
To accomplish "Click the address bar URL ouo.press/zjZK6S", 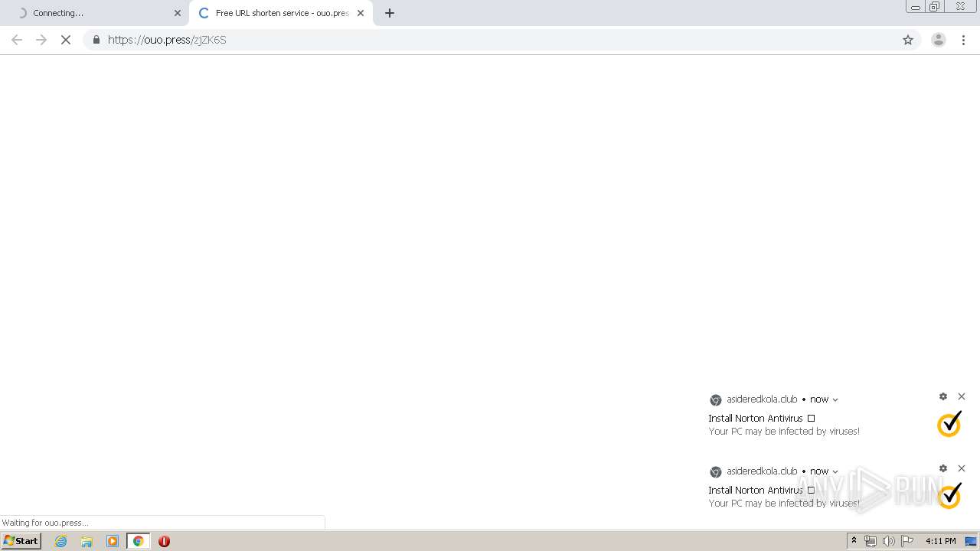I will [x=167, y=40].
